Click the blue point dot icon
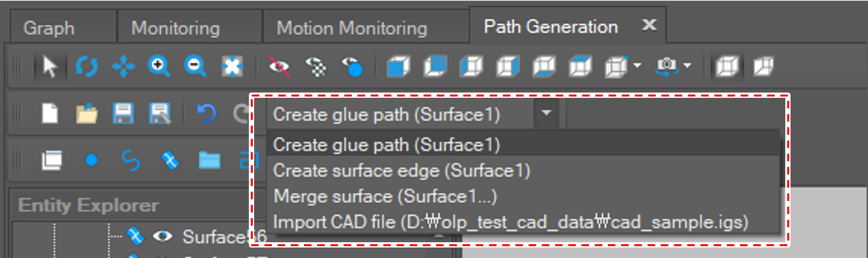Viewport: 868px width, 258px height. [91, 160]
